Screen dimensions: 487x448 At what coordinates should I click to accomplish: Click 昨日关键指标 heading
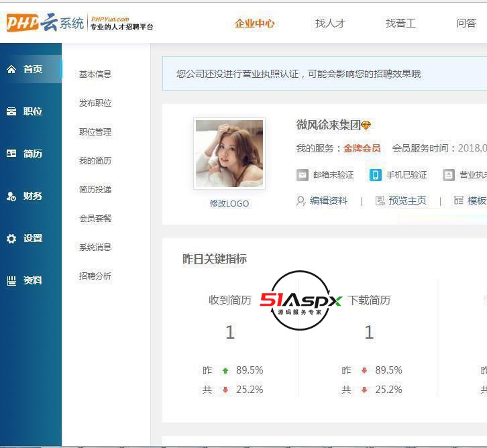tap(215, 259)
